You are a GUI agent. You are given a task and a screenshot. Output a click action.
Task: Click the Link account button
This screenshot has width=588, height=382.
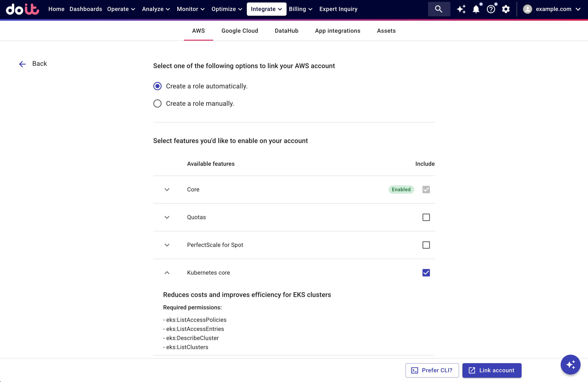pyautogui.click(x=492, y=370)
